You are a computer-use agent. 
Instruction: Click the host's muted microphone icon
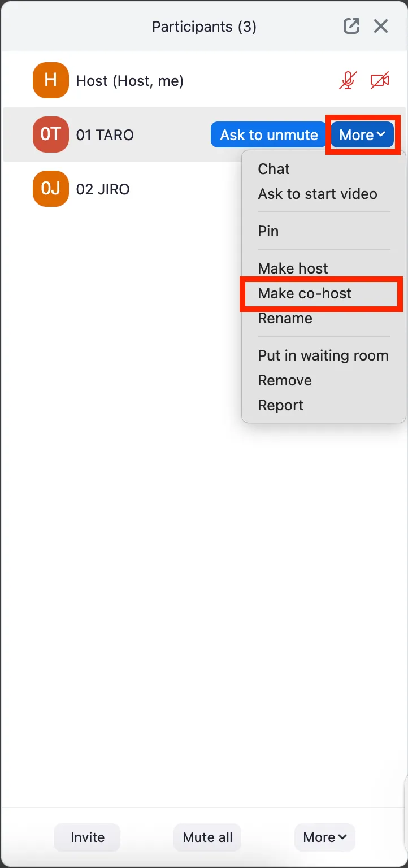coord(348,81)
